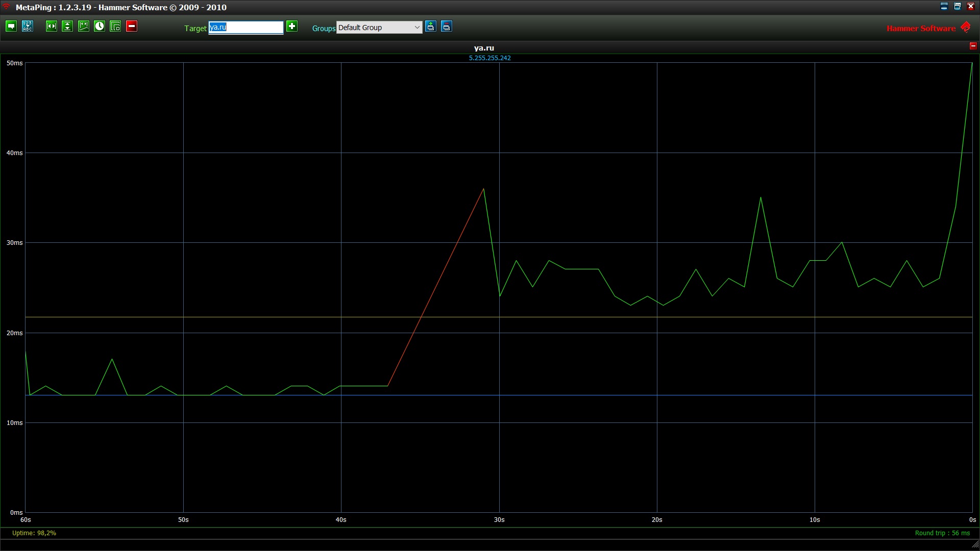Click the 123/ABC sort icon
This screenshot has height=551, width=980.
click(28, 27)
